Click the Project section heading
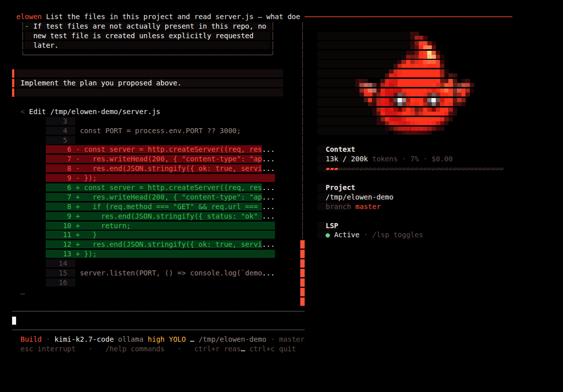 coord(340,187)
